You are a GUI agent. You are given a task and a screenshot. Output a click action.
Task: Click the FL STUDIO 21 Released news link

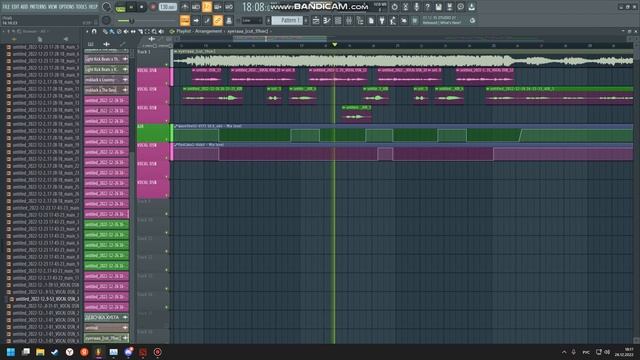(x=442, y=20)
